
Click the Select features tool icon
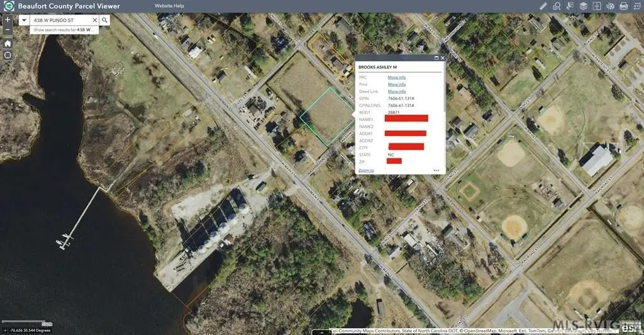tap(570, 6)
